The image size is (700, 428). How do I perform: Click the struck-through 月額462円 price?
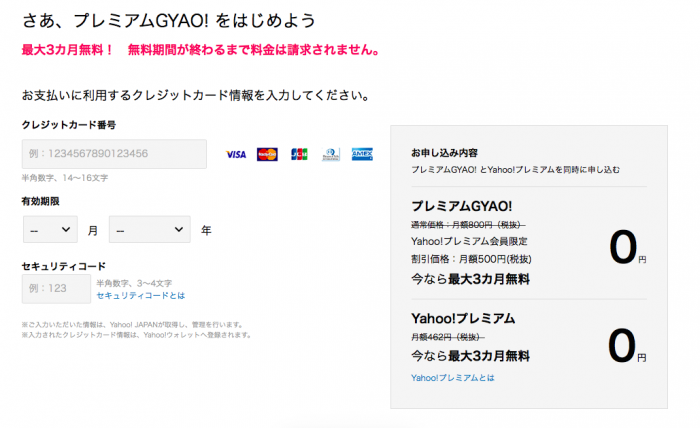tap(448, 337)
